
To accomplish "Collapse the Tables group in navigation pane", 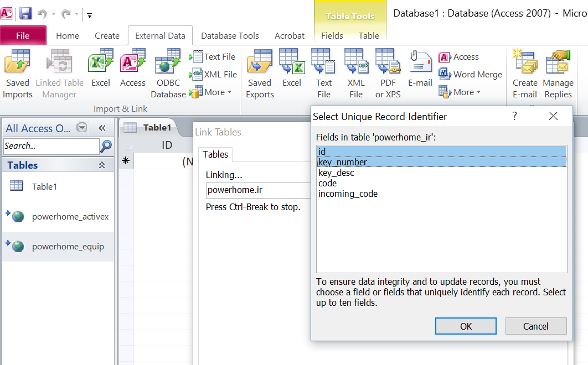I will pos(102,165).
